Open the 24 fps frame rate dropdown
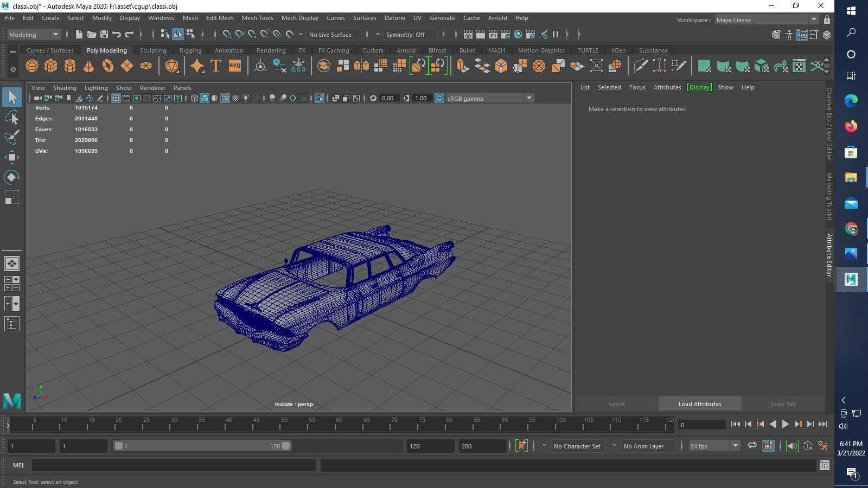868x488 pixels. point(714,446)
